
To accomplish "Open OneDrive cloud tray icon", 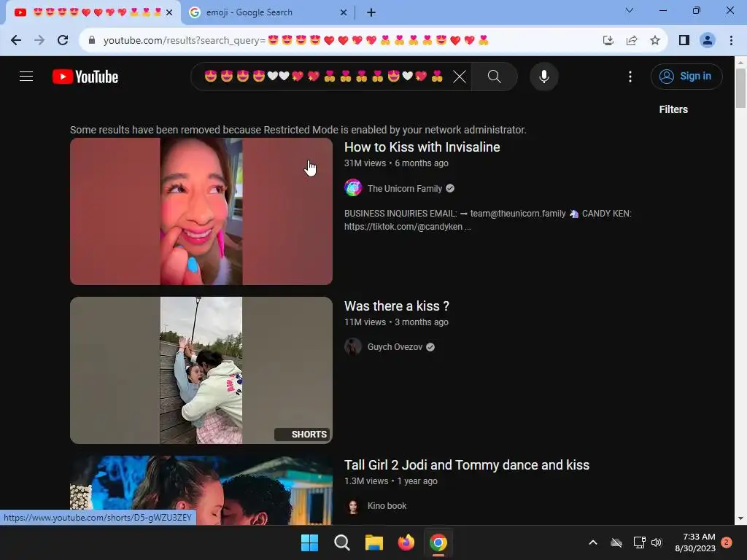I will tap(616, 542).
